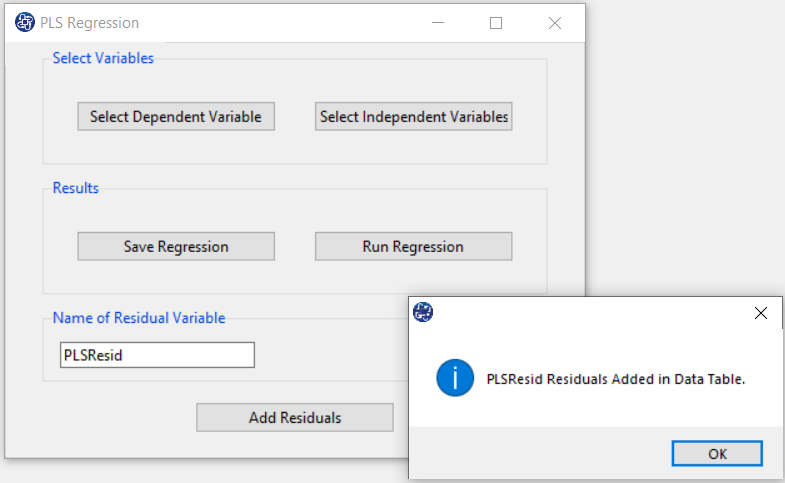Click the Results group label
This screenshot has width=785, height=483.
tap(76, 188)
